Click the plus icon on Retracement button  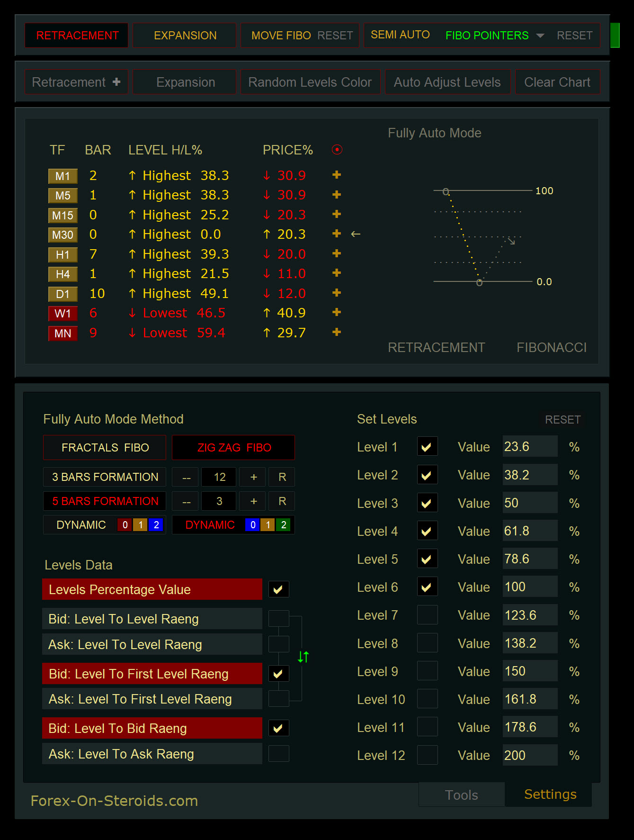(x=116, y=82)
